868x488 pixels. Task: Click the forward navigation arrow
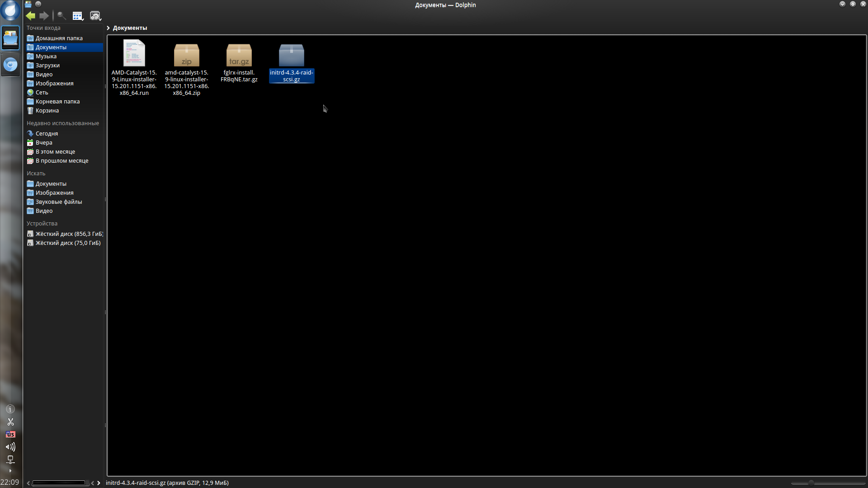(x=44, y=16)
